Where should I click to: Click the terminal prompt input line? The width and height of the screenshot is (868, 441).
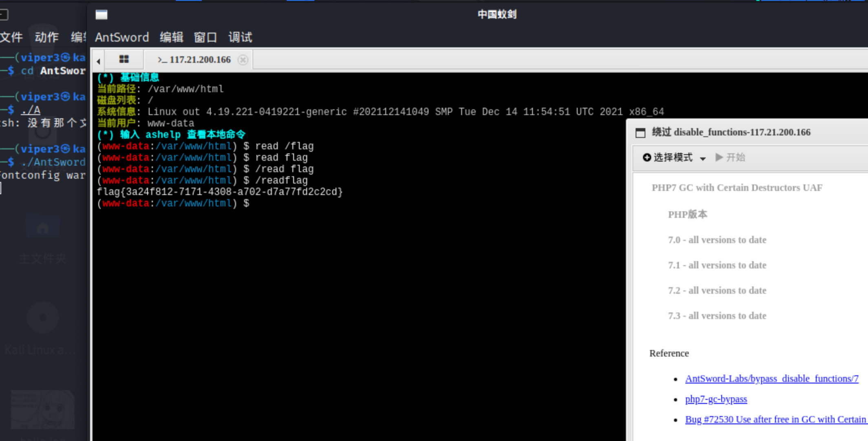pos(173,203)
